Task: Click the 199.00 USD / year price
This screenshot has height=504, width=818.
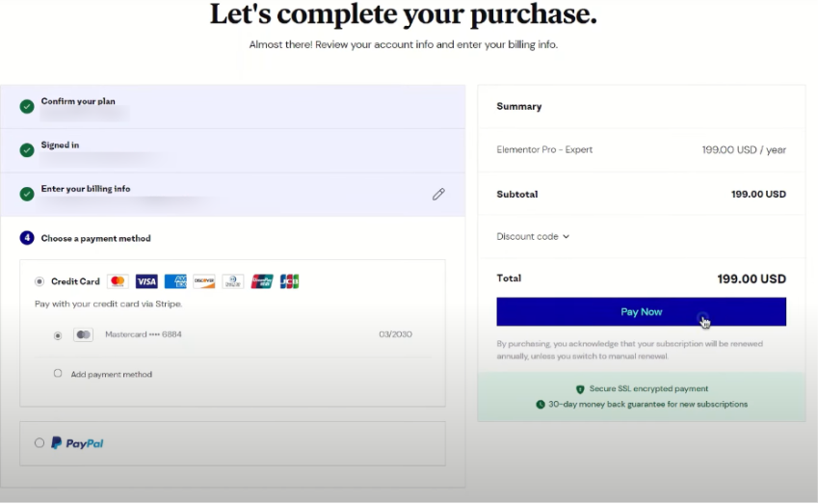Action: (x=744, y=149)
